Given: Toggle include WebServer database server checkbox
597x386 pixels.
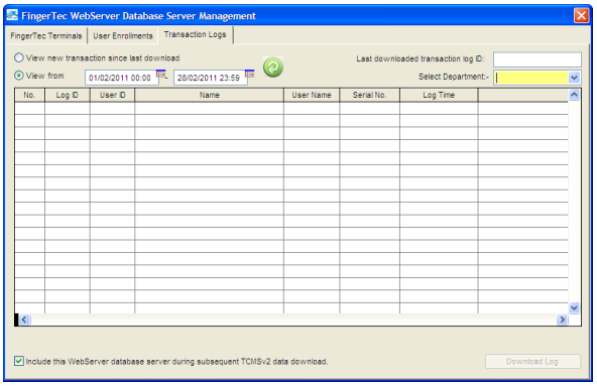Looking at the screenshot, I should coord(19,361).
